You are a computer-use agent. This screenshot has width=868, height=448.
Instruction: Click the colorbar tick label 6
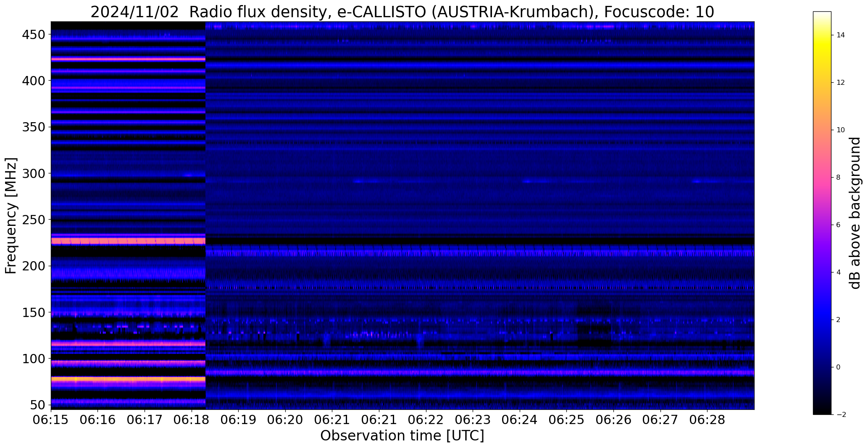click(x=839, y=225)
